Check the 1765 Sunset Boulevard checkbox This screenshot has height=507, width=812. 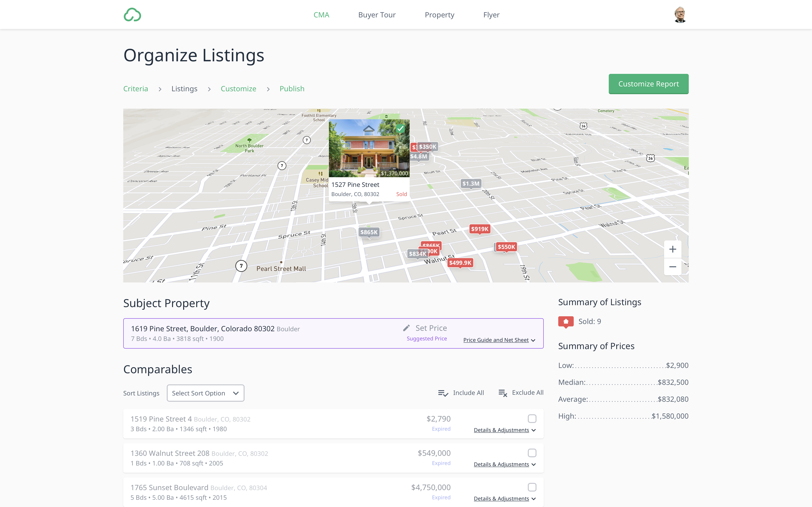click(x=532, y=487)
